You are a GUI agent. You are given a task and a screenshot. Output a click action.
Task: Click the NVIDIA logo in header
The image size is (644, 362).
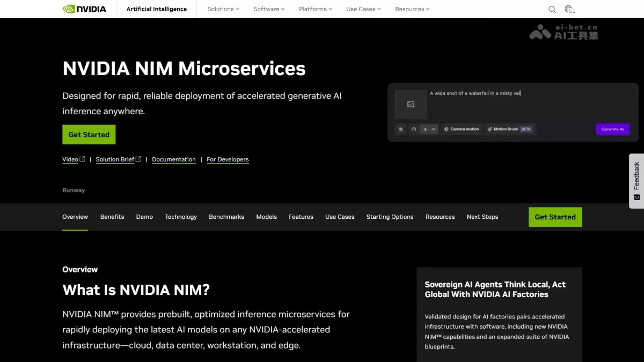click(84, 9)
